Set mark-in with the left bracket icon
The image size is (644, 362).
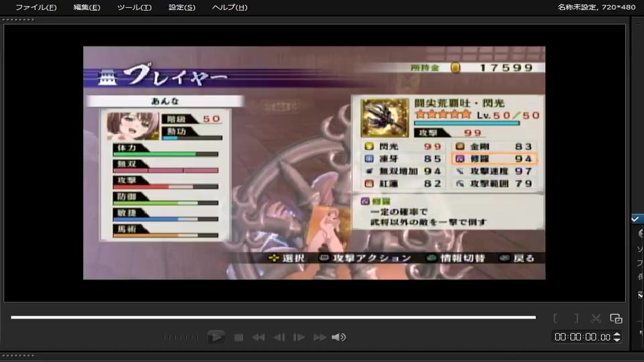(x=555, y=318)
